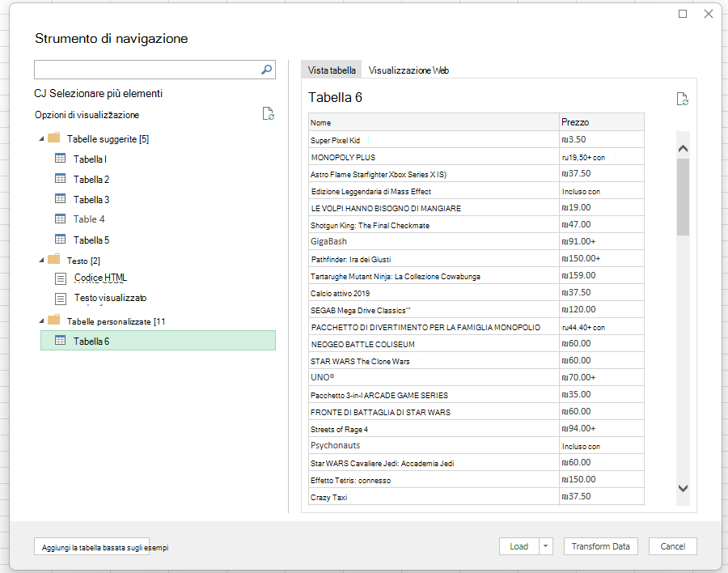Click the Calcio attivo 2019 cell

point(434,293)
